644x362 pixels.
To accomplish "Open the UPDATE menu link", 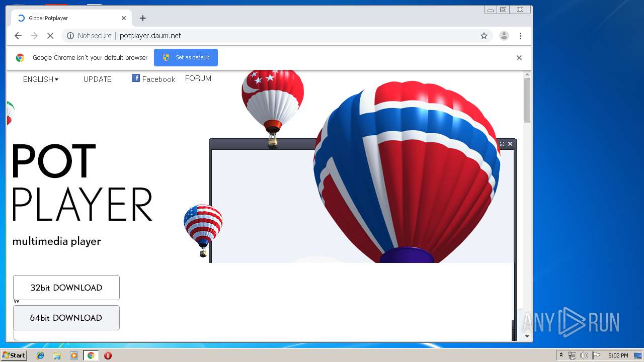I will click(97, 79).
